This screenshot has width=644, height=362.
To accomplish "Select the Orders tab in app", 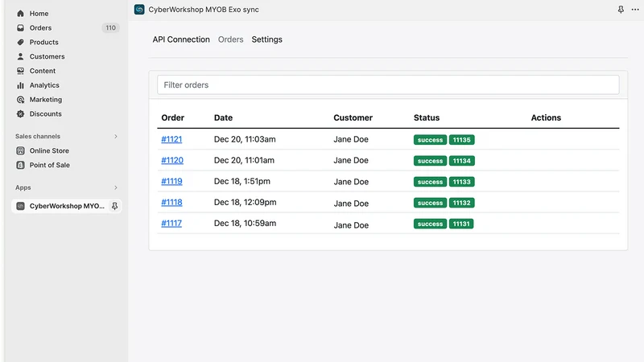I will 230,39.
